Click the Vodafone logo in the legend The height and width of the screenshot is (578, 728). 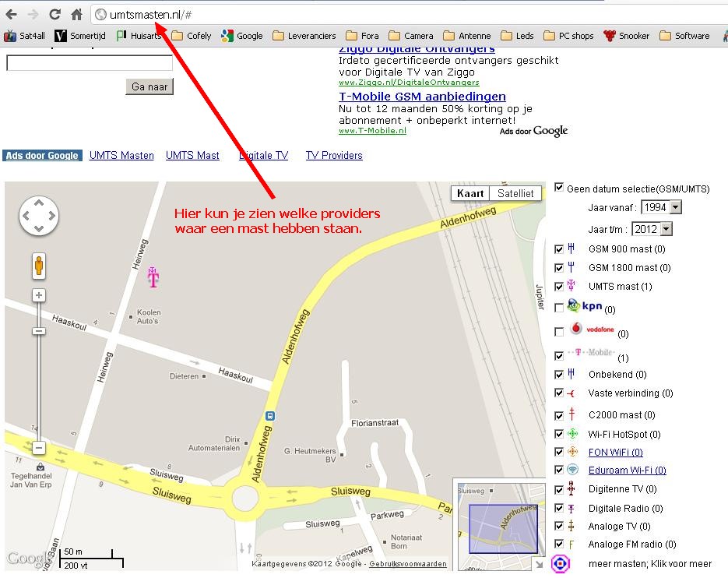(x=592, y=329)
